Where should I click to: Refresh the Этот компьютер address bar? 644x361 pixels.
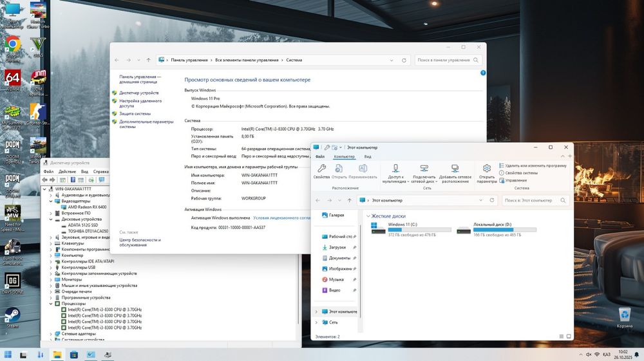[491, 200]
